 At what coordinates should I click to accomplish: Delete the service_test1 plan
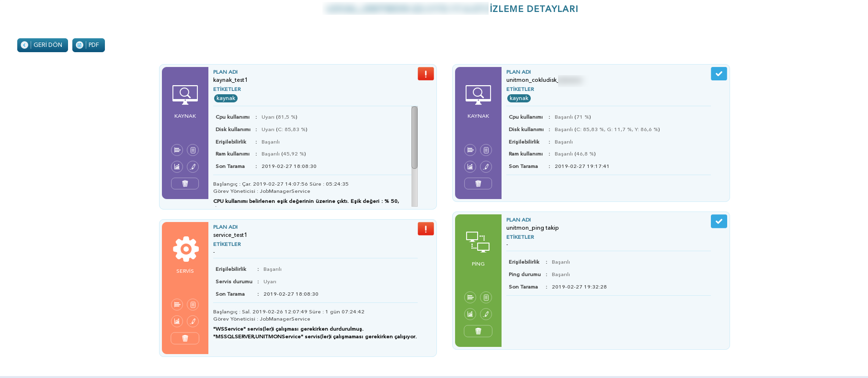click(185, 338)
